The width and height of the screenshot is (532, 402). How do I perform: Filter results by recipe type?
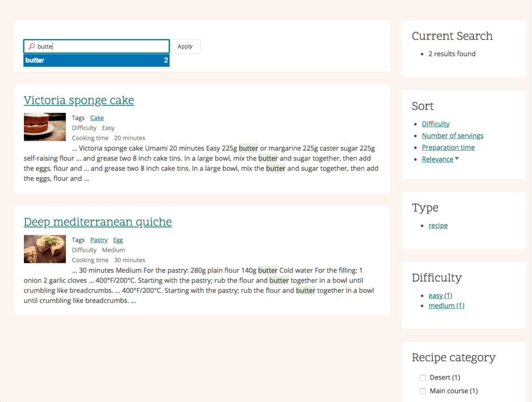pos(438,225)
